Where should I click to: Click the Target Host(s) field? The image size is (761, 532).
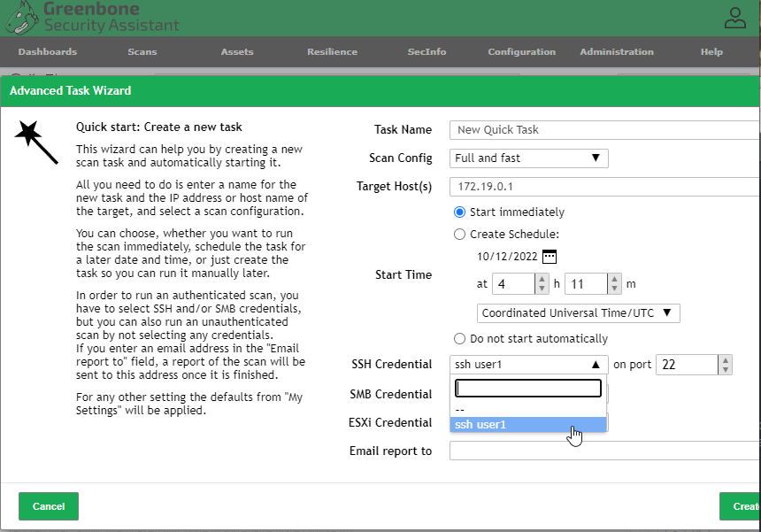[605, 187]
